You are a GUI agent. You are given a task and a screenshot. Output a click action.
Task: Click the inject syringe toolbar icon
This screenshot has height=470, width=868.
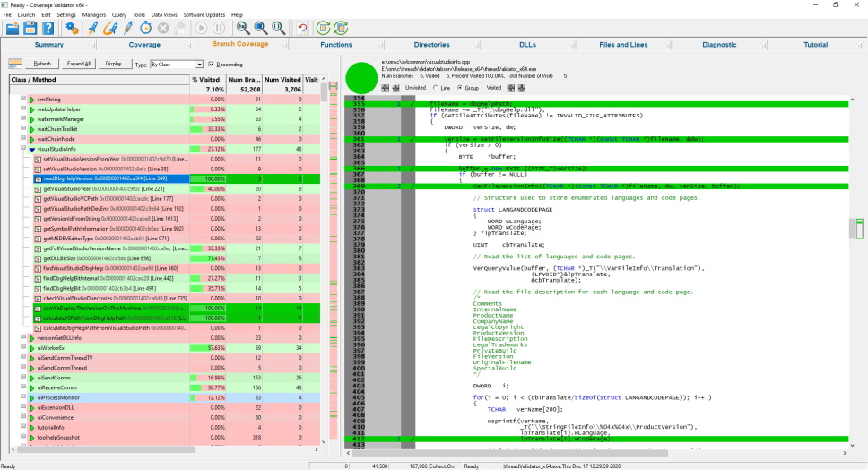click(x=128, y=28)
